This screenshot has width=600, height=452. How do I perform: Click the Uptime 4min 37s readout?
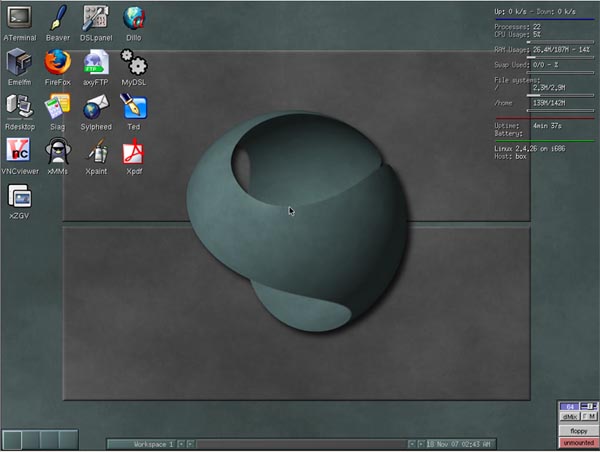click(528, 126)
